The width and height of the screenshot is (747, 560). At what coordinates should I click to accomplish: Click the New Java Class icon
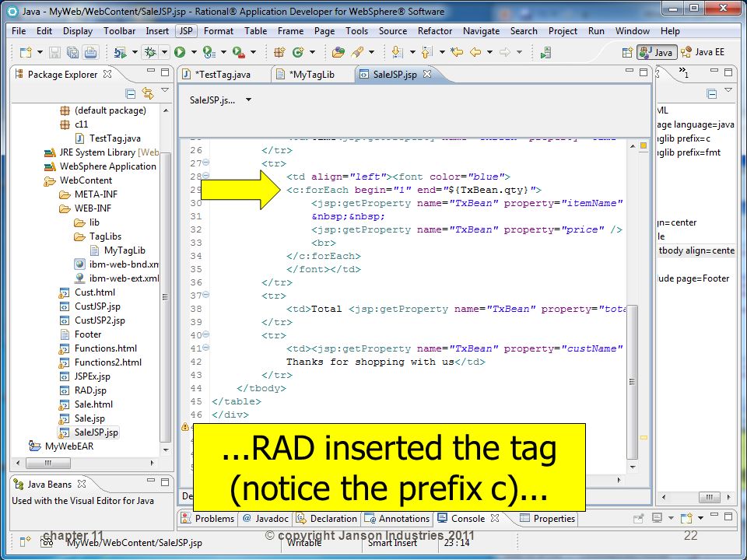tap(298, 52)
